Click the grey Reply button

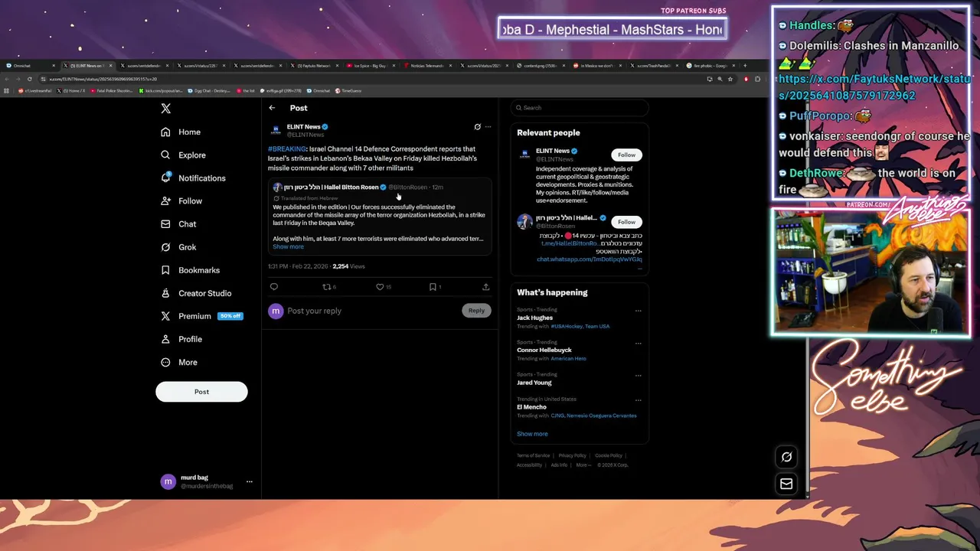pos(476,311)
